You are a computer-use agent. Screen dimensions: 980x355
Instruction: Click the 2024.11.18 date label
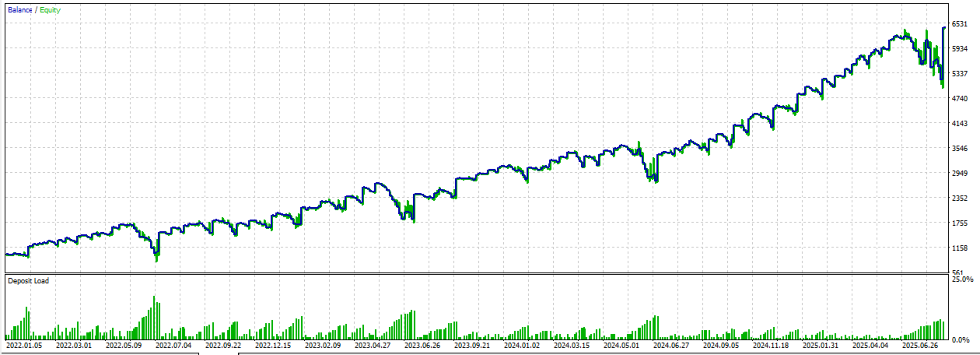click(x=771, y=344)
